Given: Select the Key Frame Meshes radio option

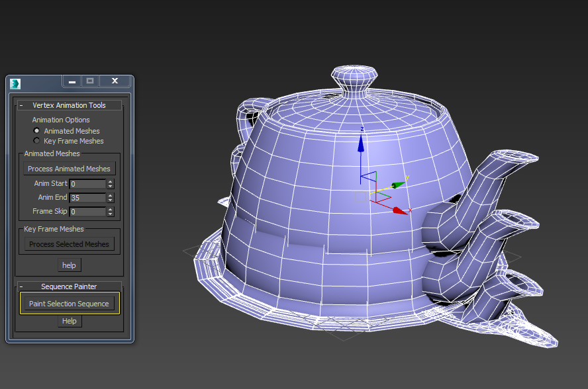Looking at the screenshot, I should (37, 141).
